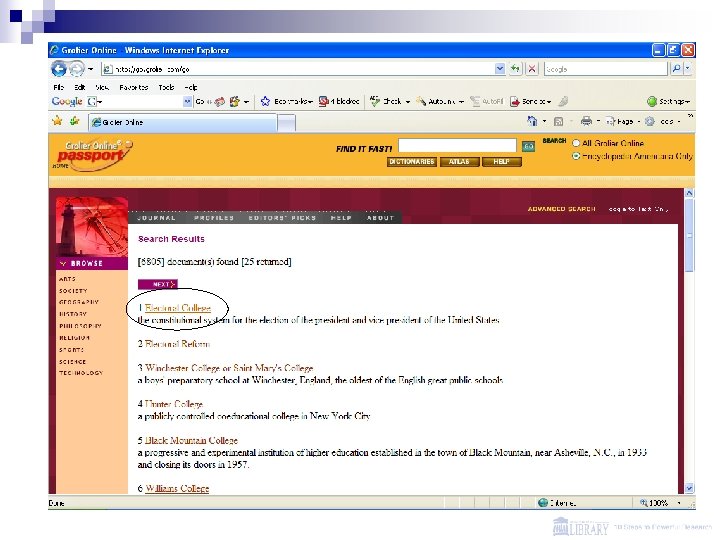Go forward with the browser Forward arrow

click(76, 69)
